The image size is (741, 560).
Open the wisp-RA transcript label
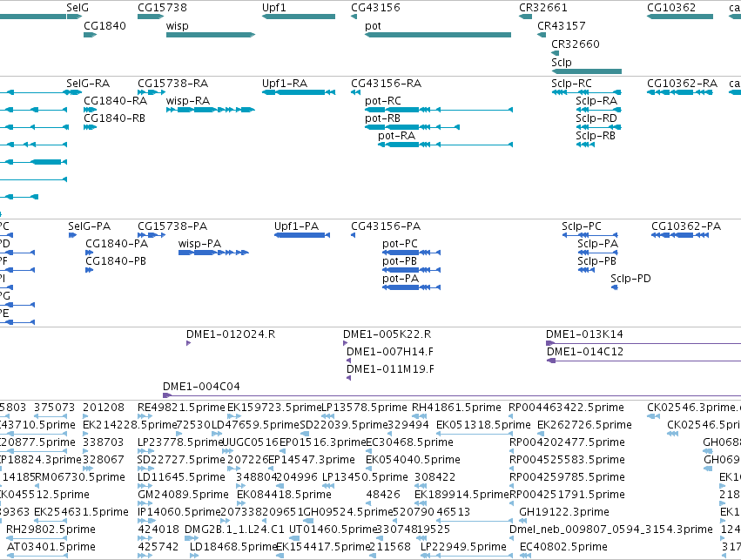pyautogui.click(x=187, y=101)
